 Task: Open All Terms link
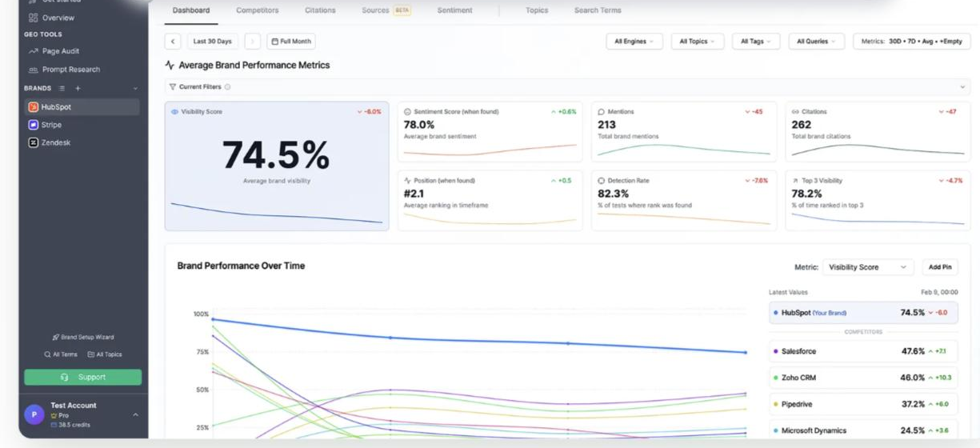point(61,354)
